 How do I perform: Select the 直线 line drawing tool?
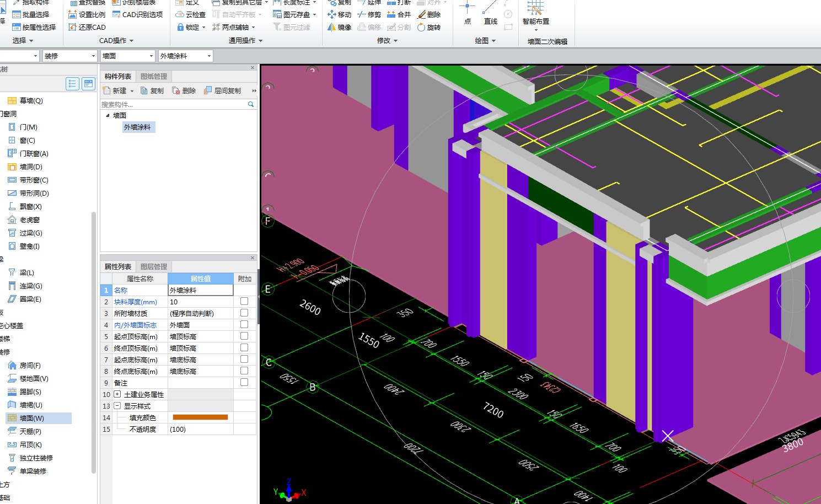[x=491, y=13]
